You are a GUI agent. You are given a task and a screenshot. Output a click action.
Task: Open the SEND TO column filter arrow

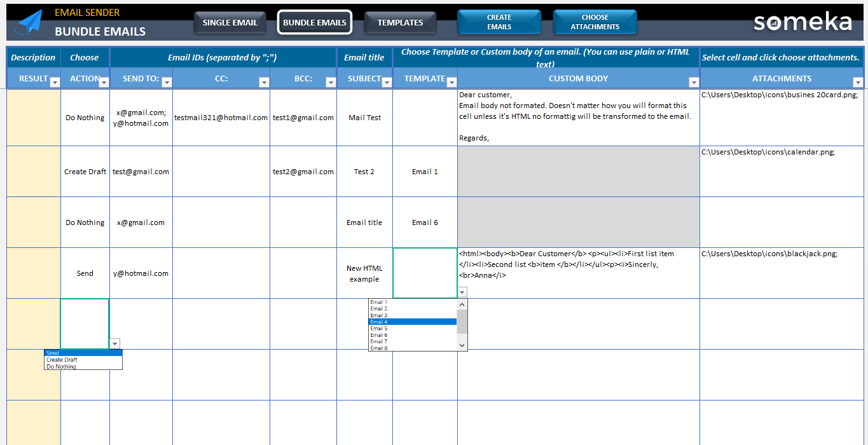pyautogui.click(x=167, y=82)
